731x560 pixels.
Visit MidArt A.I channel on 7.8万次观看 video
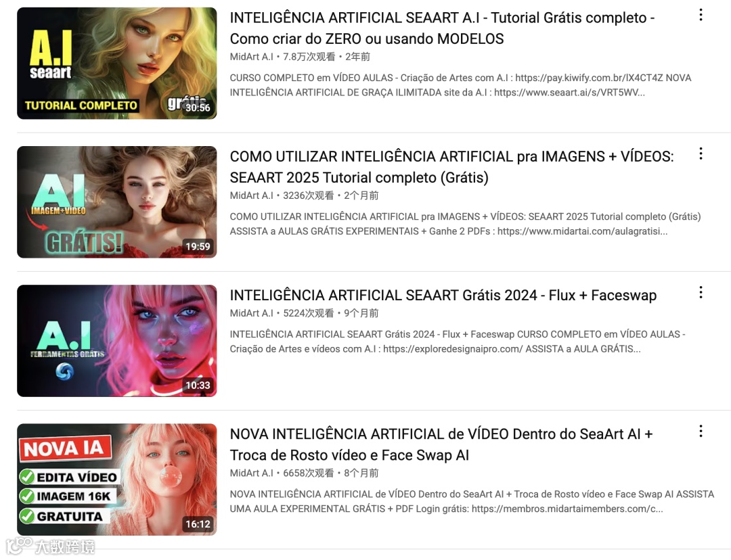pos(252,57)
